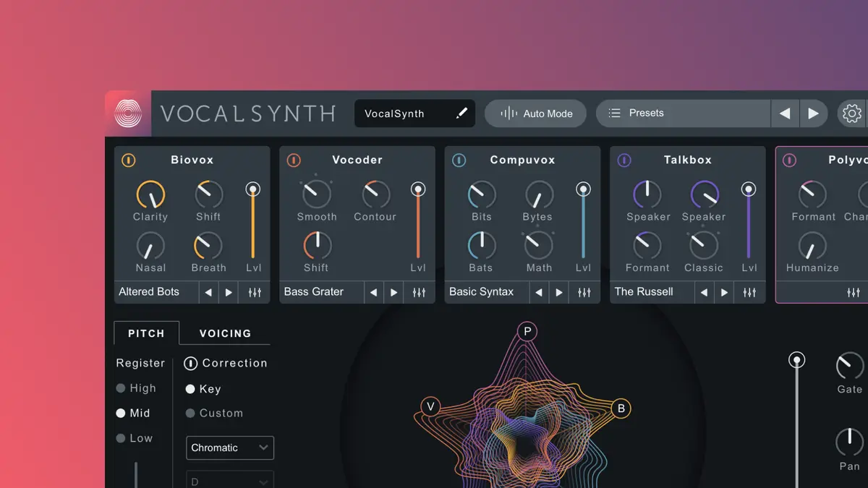Open Talkbox advanced sliders icon
This screenshot has height=488, width=868.
(x=749, y=292)
